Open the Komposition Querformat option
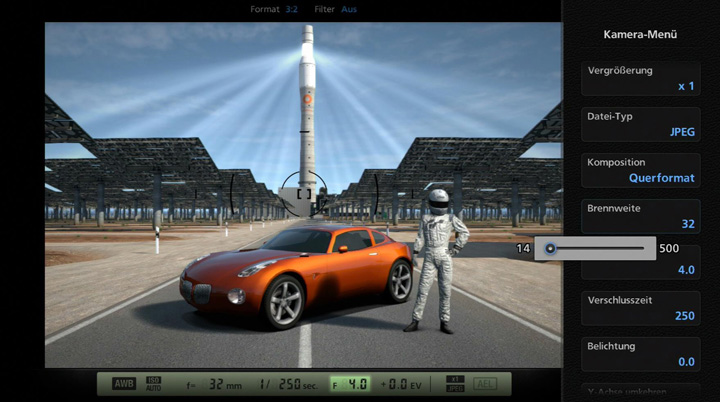Screen dimensions: 720x402 point(640,170)
